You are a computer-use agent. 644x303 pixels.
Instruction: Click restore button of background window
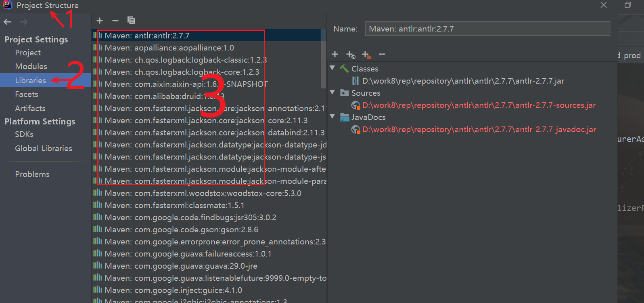tap(628, 5)
